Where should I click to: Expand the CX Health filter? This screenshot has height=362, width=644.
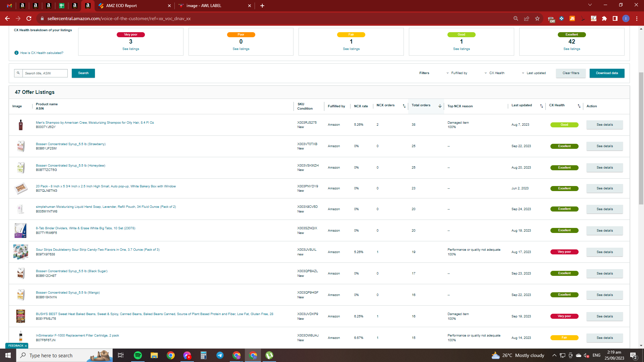(x=494, y=73)
